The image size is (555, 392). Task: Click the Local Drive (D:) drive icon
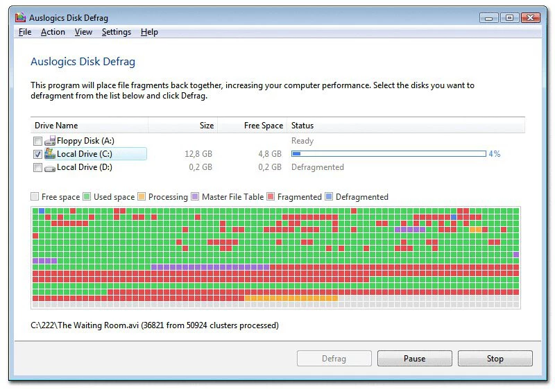point(50,167)
